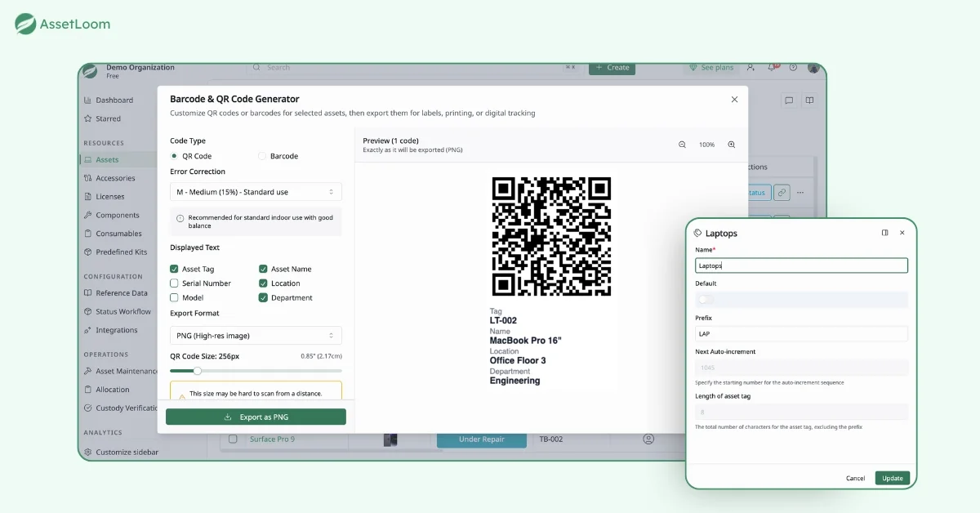Toggle the Asset Tag checkbox
Viewport: 980px width, 513px height.
pyautogui.click(x=174, y=269)
